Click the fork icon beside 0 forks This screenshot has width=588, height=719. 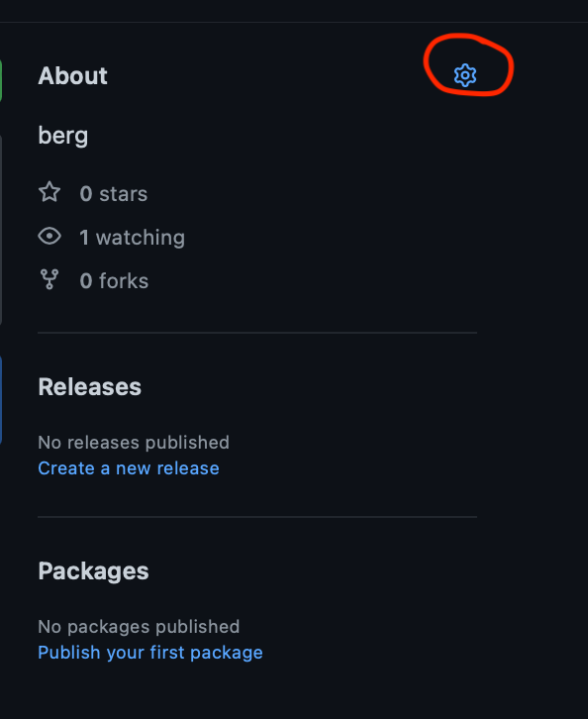point(49,279)
